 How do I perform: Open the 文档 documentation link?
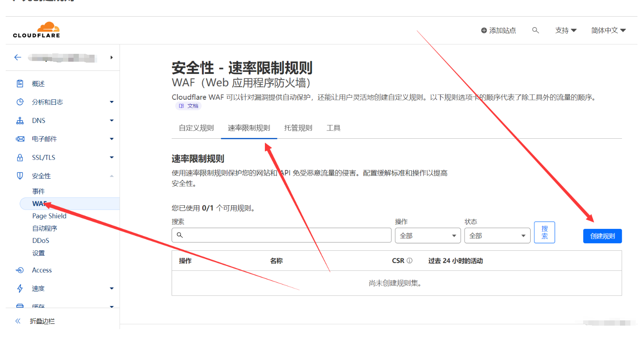[x=189, y=106]
